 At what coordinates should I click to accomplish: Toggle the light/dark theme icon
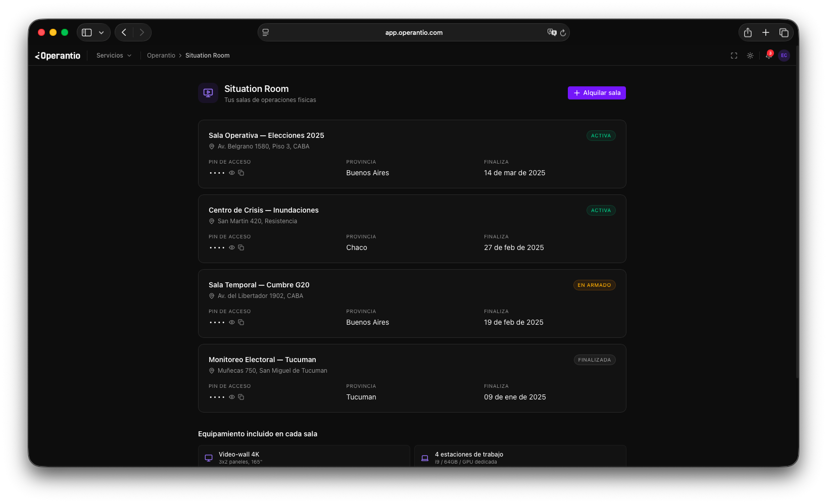(x=750, y=56)
